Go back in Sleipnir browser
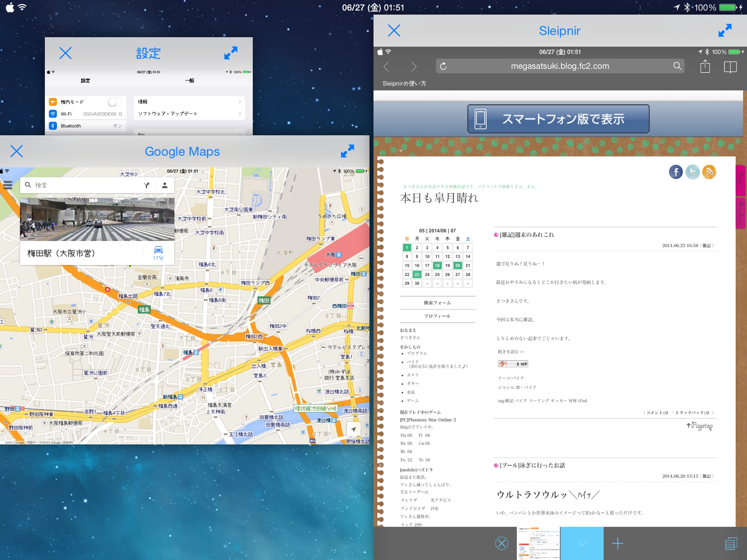 (387, 66)
